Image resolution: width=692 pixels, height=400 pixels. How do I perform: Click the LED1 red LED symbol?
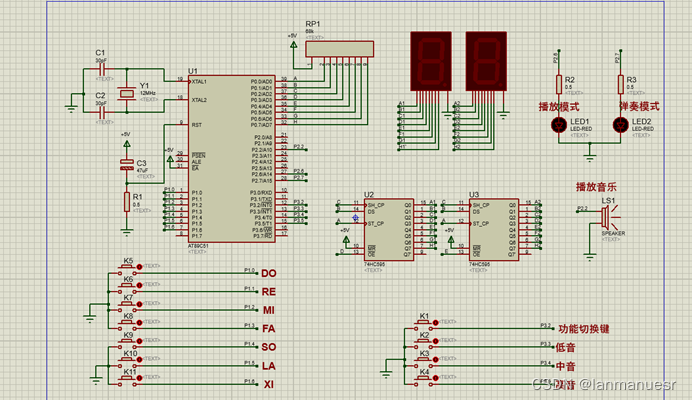[x=559, y=125]
